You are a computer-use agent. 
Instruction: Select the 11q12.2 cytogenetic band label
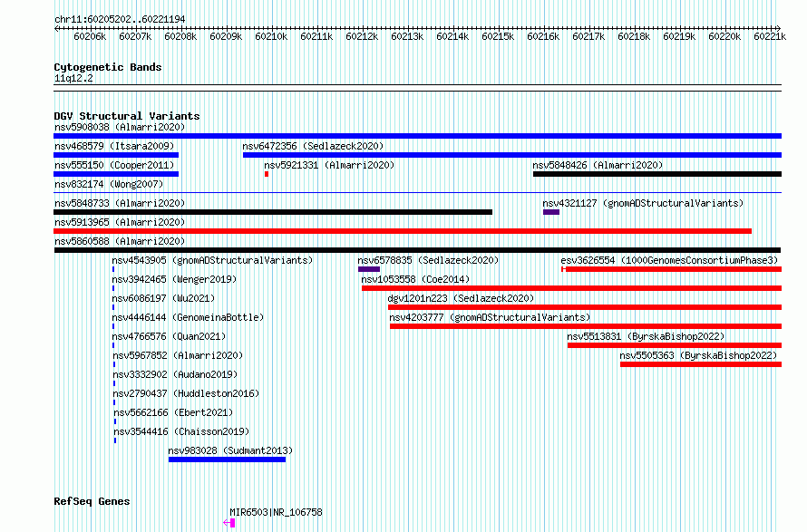pyautogui.click(x=73, y=78)
